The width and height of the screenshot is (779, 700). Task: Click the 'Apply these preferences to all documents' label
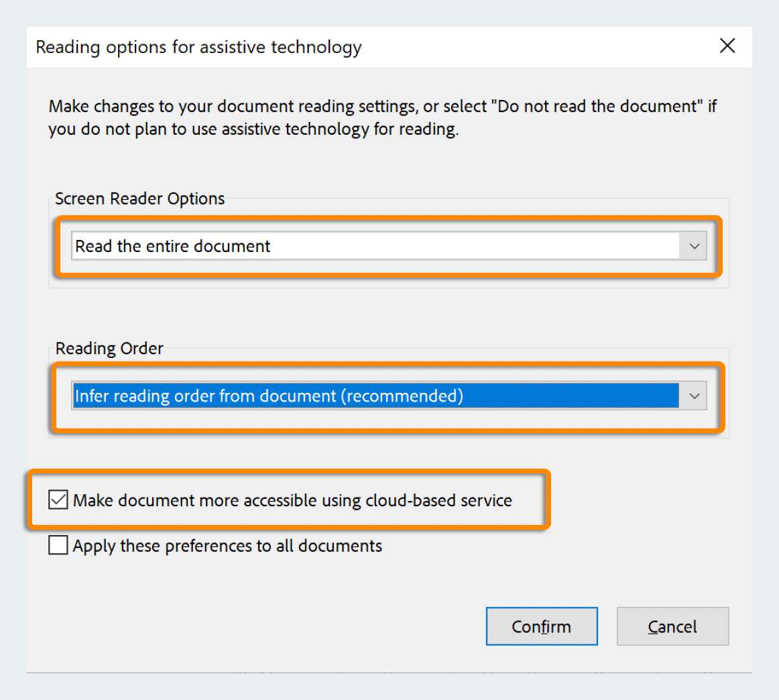(x=227, y=546)
